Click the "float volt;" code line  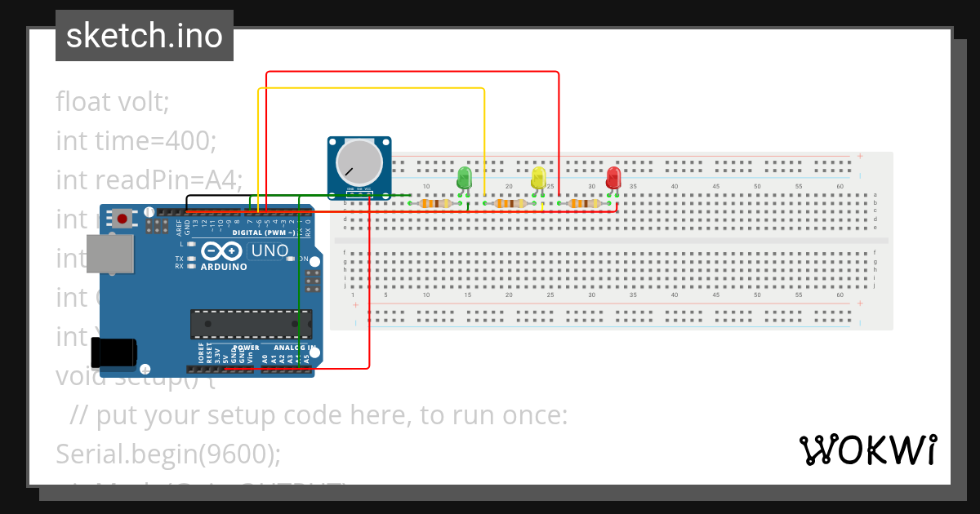(x=112, y=102)
